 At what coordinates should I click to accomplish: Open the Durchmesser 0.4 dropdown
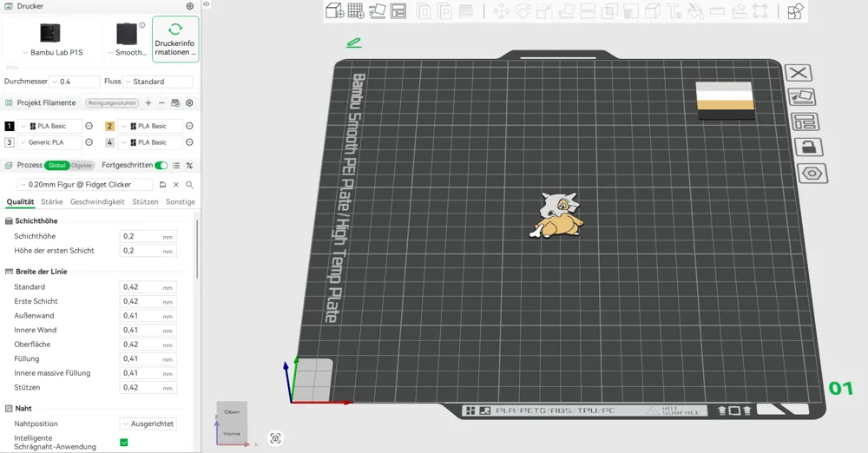pyautogui.click(x=74, y=82)
